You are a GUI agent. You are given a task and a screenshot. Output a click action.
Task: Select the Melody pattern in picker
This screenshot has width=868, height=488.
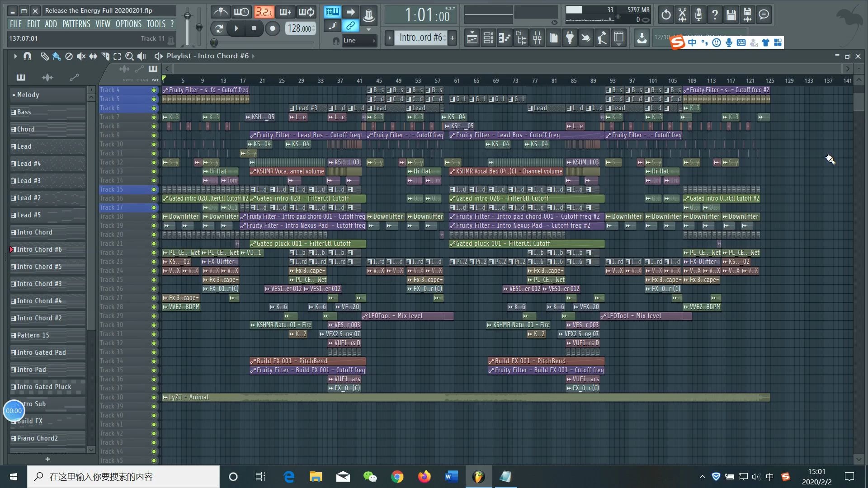click(x=47, y=95)
